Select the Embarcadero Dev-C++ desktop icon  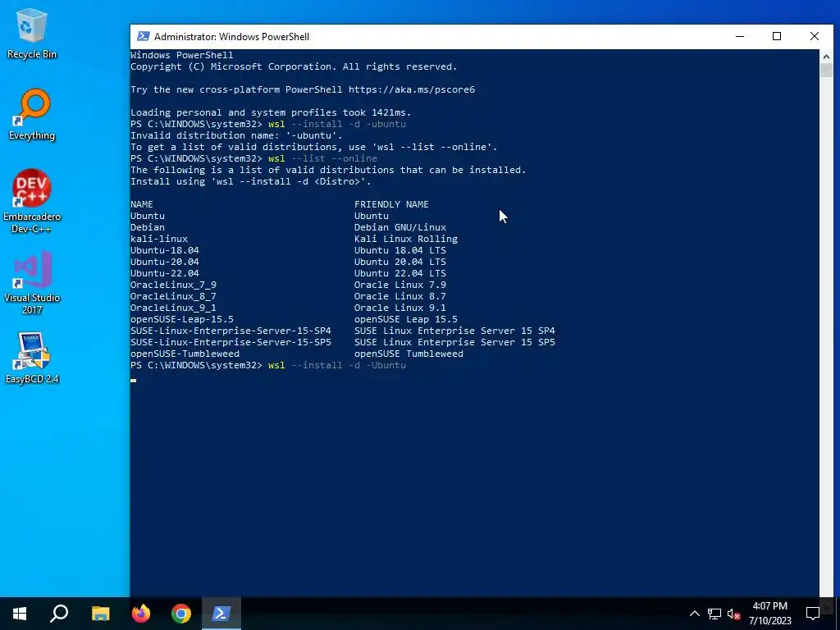point(32,202)
